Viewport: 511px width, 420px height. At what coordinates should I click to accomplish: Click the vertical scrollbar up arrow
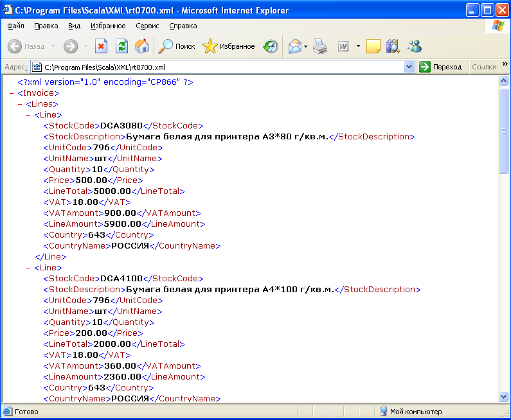click(503, 80)
